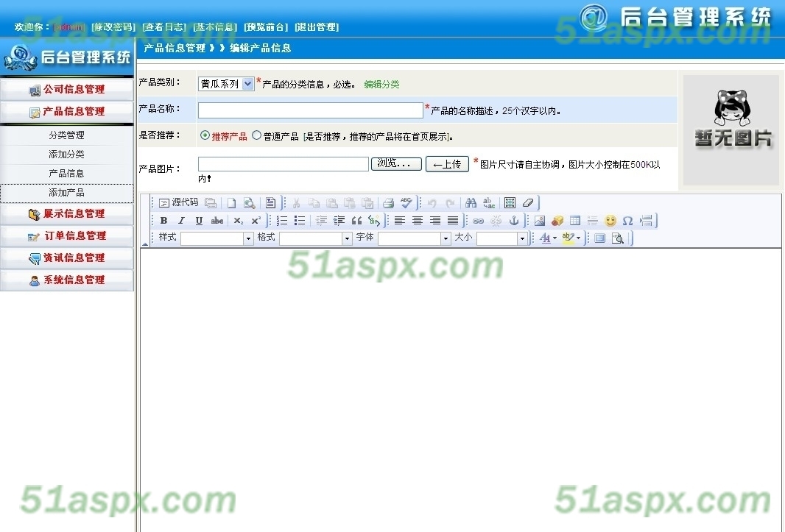The width and height of the screenshot is (785, 532).
Task: Expand 公司信息管理 sidebar menu
Action: (x=67, y=90)
